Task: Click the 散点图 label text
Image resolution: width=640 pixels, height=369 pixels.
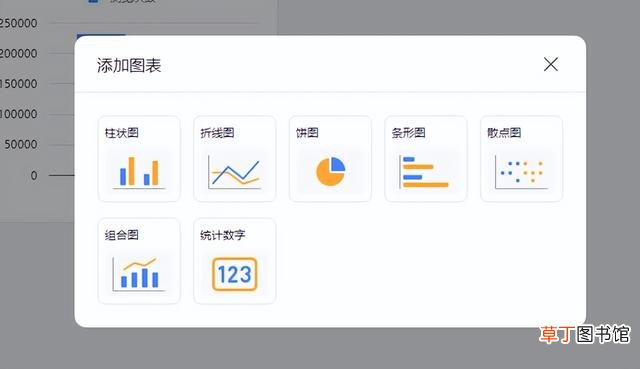Action: [x=504, y=133]
